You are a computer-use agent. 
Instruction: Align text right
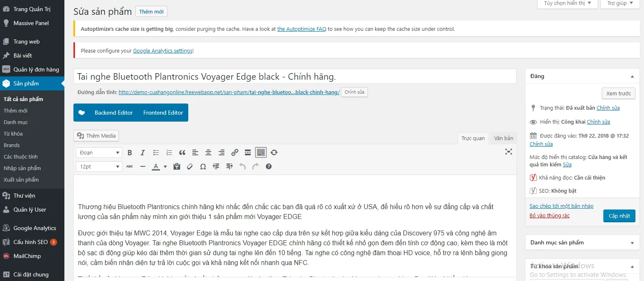[222, 152]
